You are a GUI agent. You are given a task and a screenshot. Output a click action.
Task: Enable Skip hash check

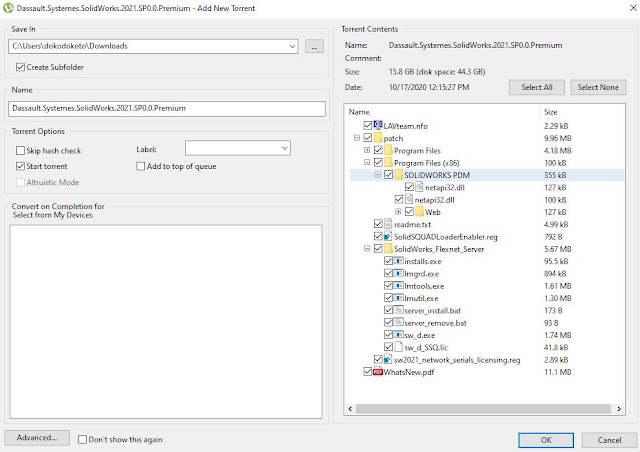(20, 150)
